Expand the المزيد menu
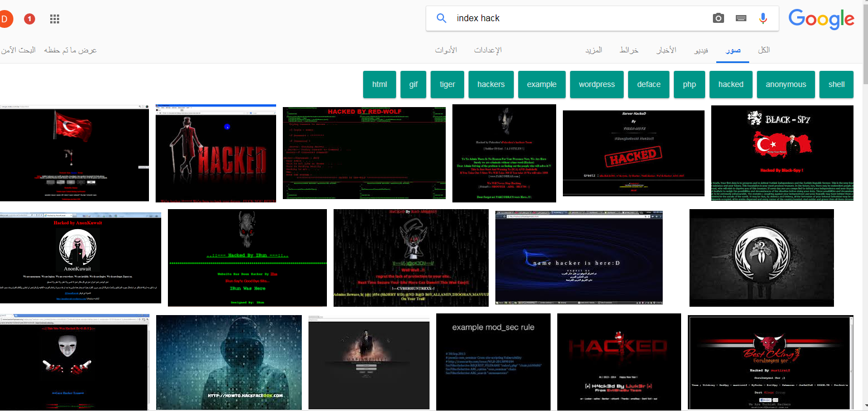868x411 pixels. [x=594, y=50]
